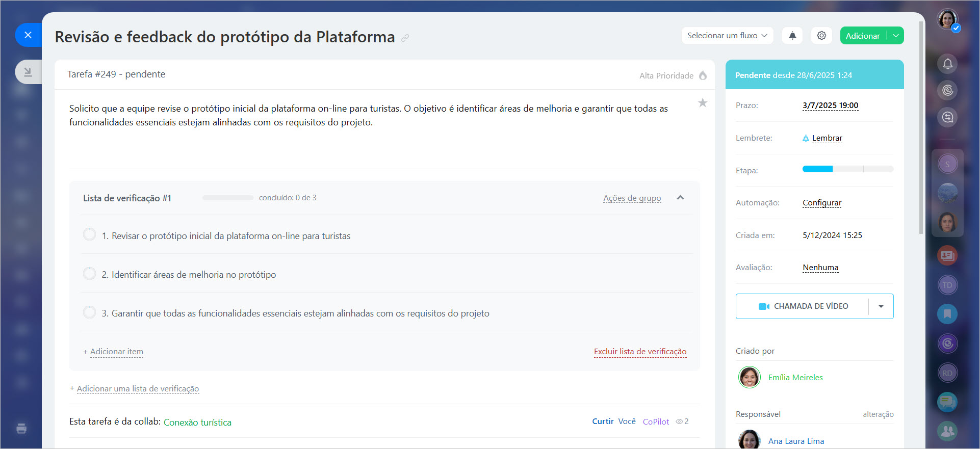The image size is (980, 449).
Task: Click the task panel vertical scrollbar
Action: 921,127
